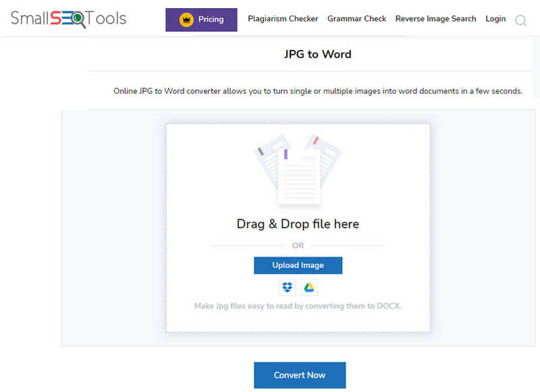This screenshot has height=392, width=540.
Task: Go to Plagiarism Checker
Action: (x=283, y=19)
